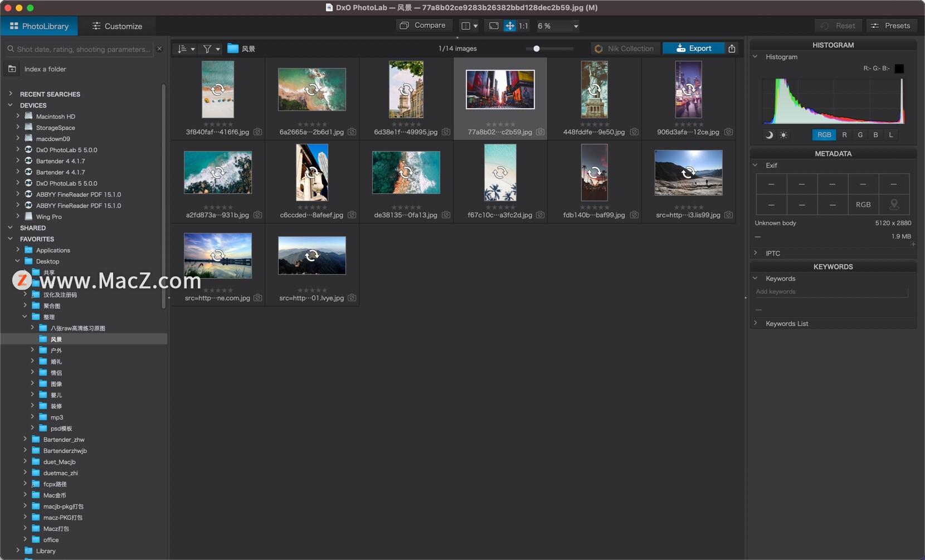Open the share/export panel icon next to Export

732,48
